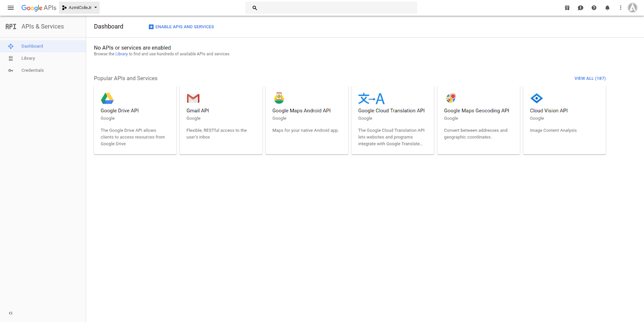The width and height of the screenshot is (644, 322).
Task: Open Credentials in the sidebar
Action: tap(33, 70)
